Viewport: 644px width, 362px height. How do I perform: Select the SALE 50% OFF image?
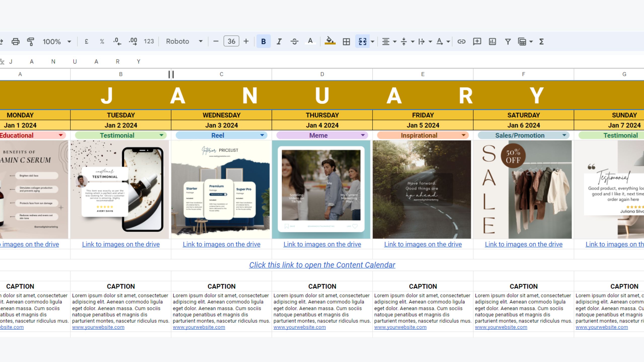click(522, 190)
